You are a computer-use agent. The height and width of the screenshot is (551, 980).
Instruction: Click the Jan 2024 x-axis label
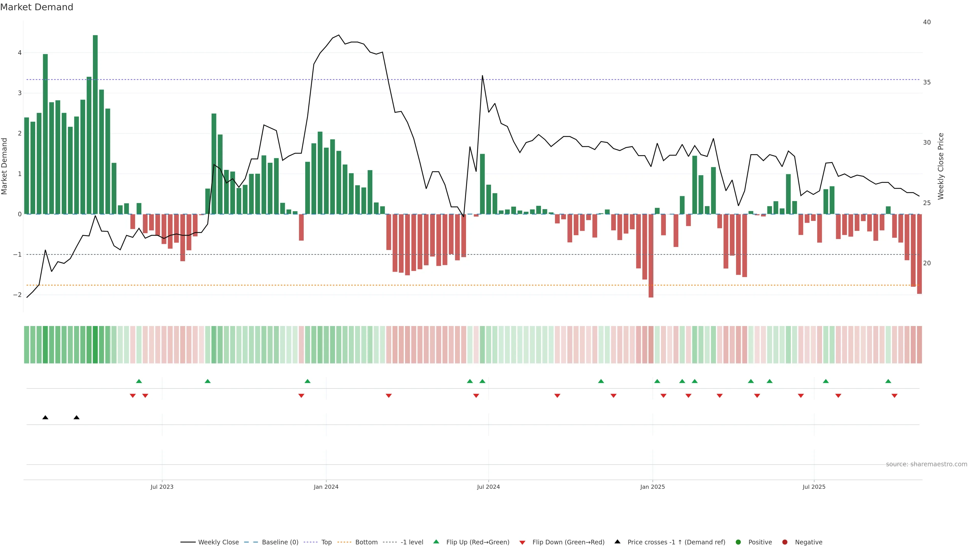[326, 487]
